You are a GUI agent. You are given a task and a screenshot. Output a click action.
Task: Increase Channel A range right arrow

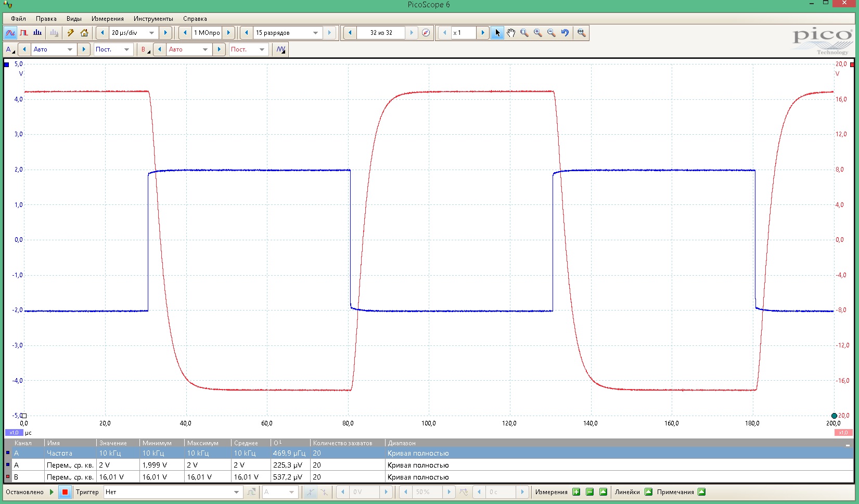[84, 49]
